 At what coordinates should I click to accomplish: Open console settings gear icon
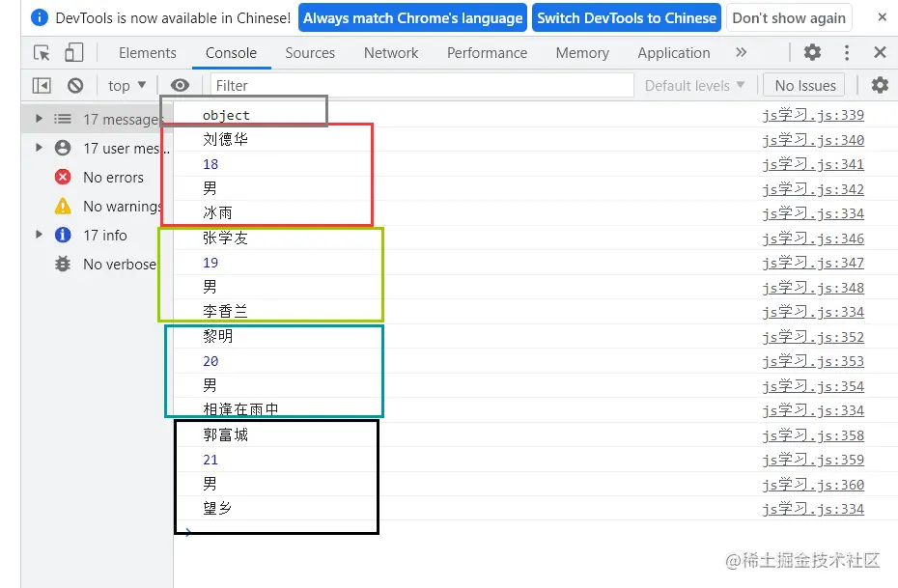point(880,85)
